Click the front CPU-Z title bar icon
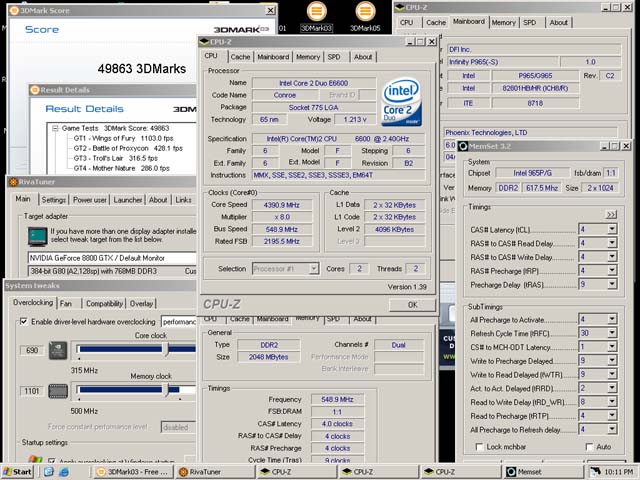This screenshot has height=480, width=640. (x=204, y=42)
